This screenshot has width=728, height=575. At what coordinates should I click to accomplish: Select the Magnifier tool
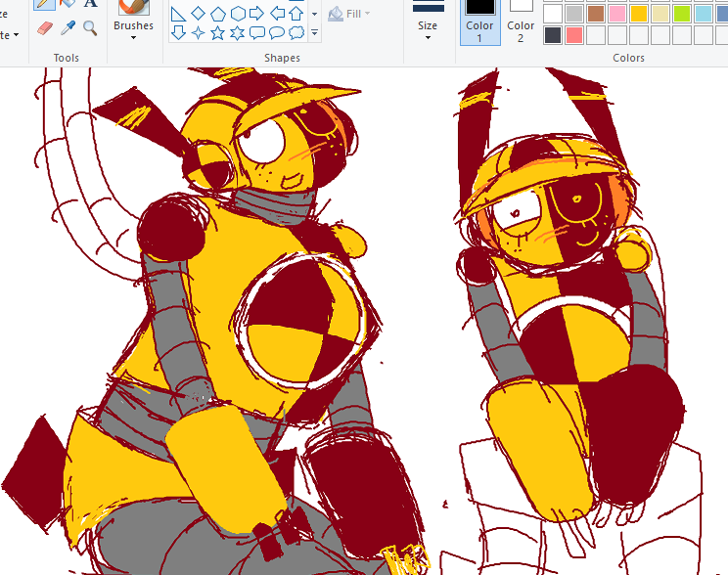pyautogui.click(x=90, y=28)
